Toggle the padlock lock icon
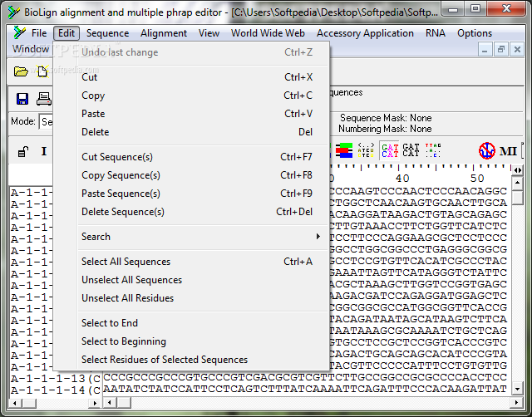The height and width of the screenshot is (417, 532). [23, 151]
